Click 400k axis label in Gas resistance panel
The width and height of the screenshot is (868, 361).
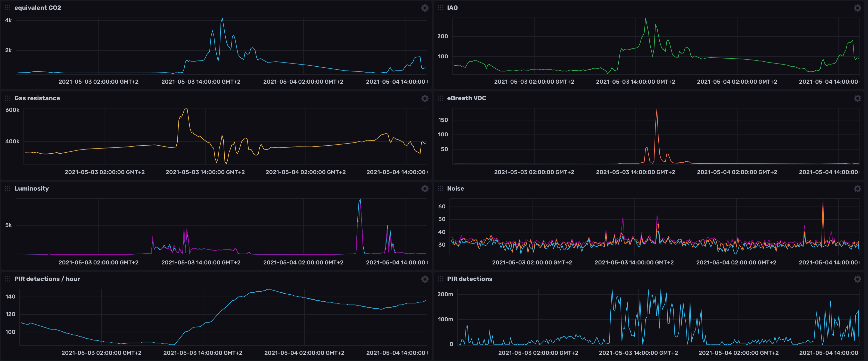tap(12, 141)
